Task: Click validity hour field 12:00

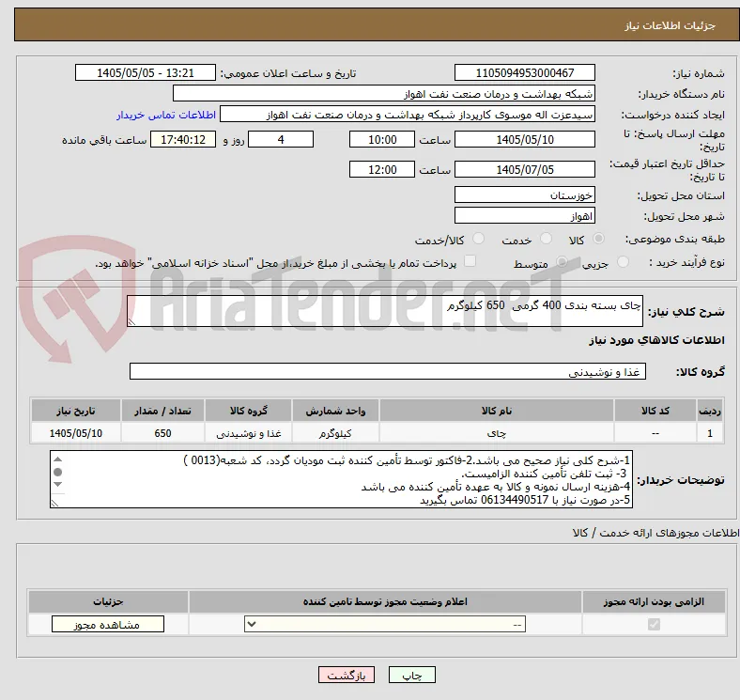Action: [382, 169]
